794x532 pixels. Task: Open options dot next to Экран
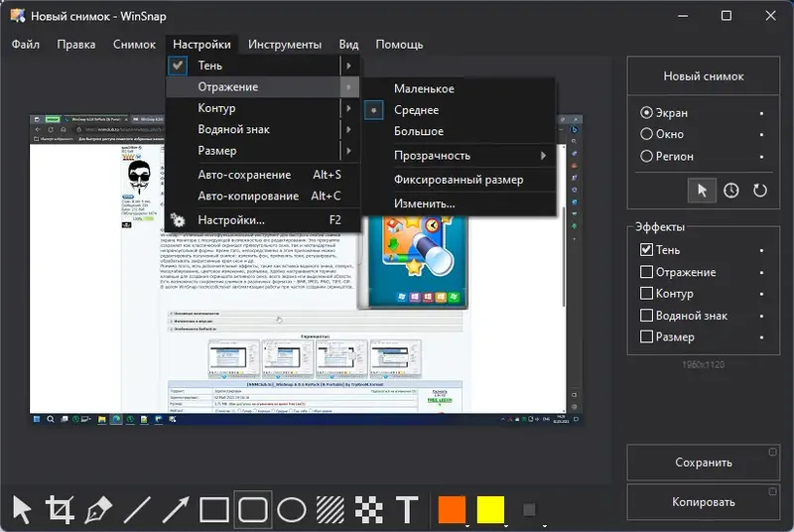coord(761,113)
